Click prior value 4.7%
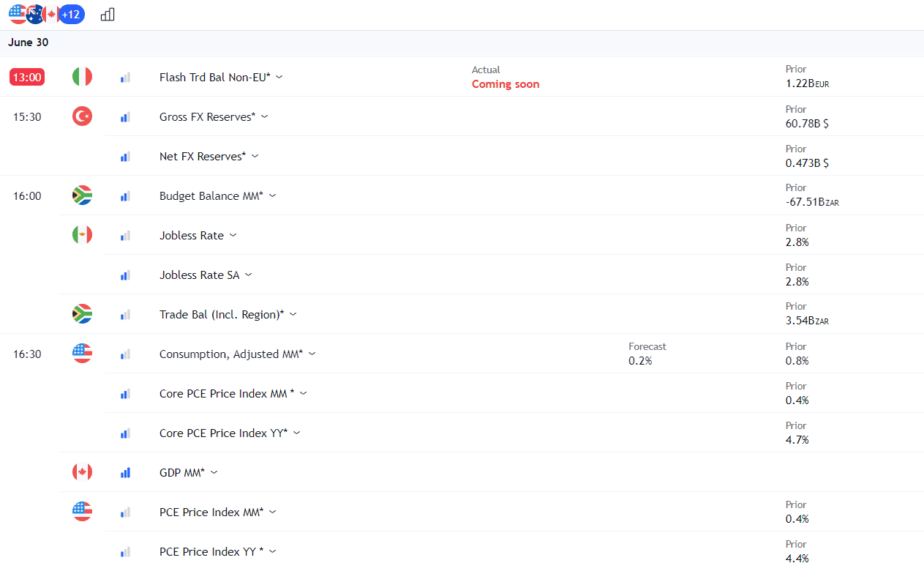The width and height of the screenshot is (924, 563). 797,440
